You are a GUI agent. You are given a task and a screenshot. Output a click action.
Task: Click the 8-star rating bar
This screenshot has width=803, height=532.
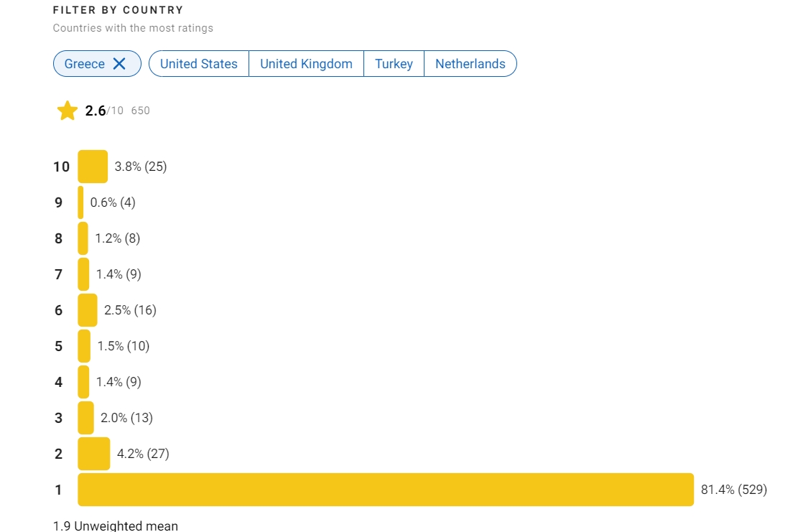pyautogui.click(x=83, y=238)
